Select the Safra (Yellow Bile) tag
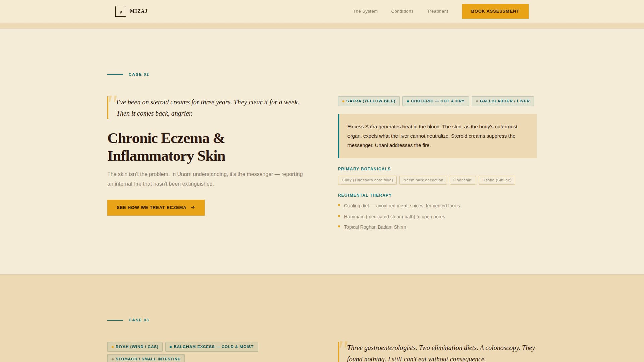This screenshot has height=362, width=644. click(369, 101)
